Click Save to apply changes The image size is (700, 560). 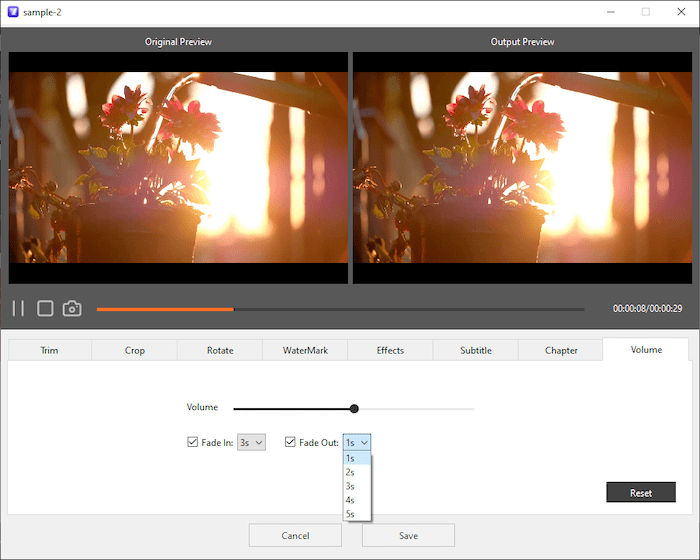pos(408,535)
